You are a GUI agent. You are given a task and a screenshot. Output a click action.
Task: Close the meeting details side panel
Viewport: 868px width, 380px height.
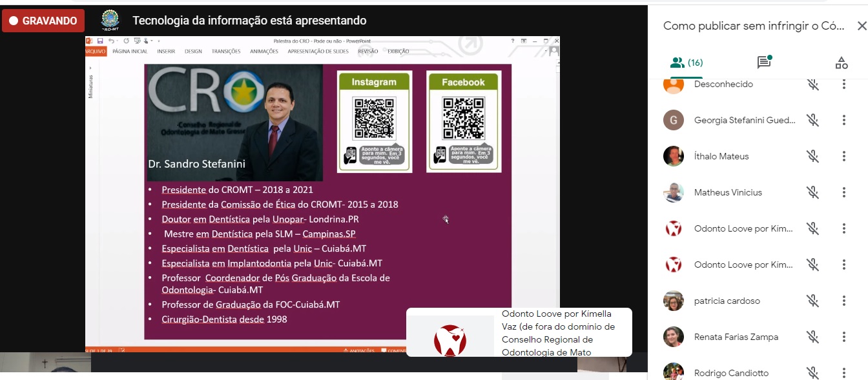(862, 26)
